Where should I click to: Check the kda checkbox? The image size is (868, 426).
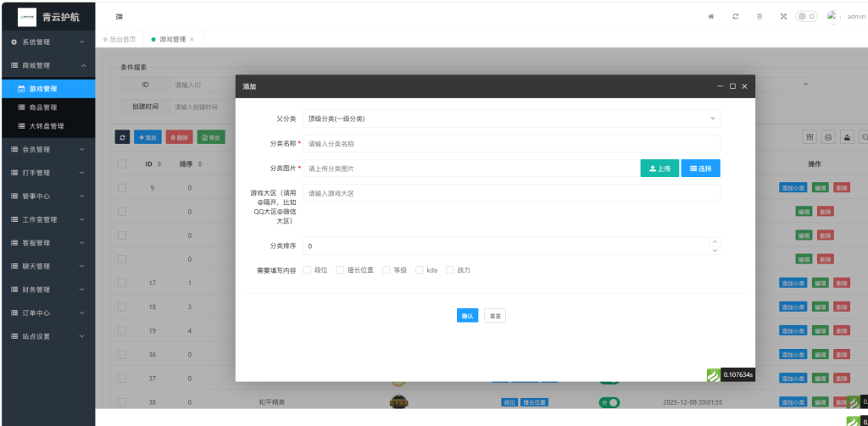click(x=419, y=270)
